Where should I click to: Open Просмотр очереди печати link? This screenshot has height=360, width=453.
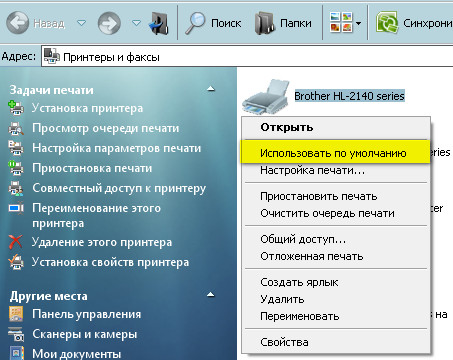(106, 128)
